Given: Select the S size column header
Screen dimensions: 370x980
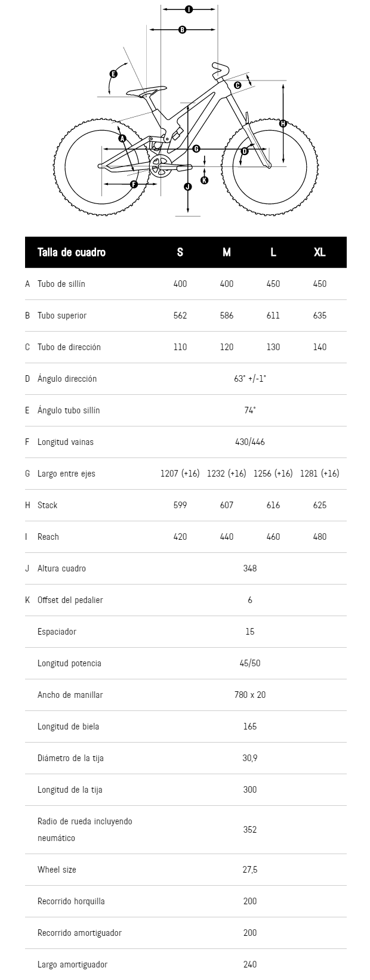Looking at the screenshot, I should pos(180,252).
